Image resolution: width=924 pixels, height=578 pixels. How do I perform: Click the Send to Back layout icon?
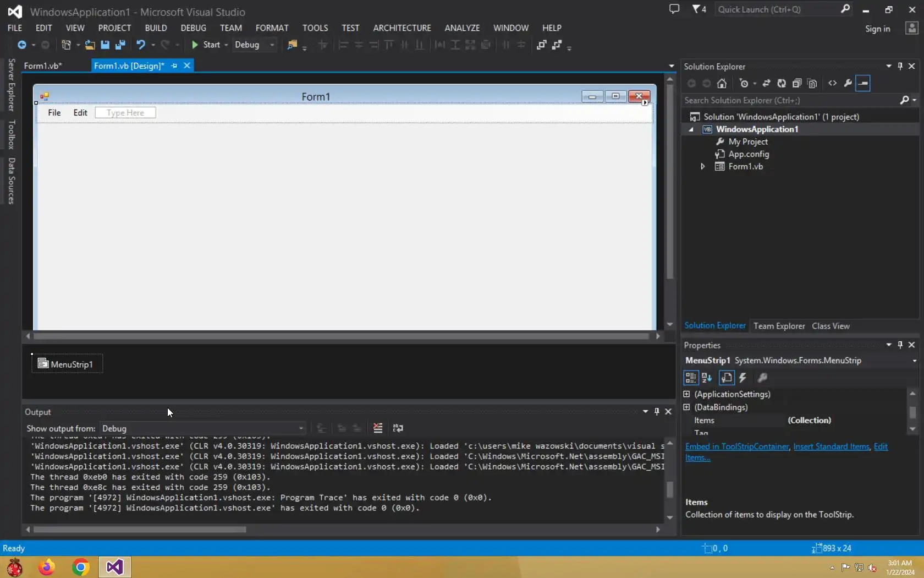point(557,45)
